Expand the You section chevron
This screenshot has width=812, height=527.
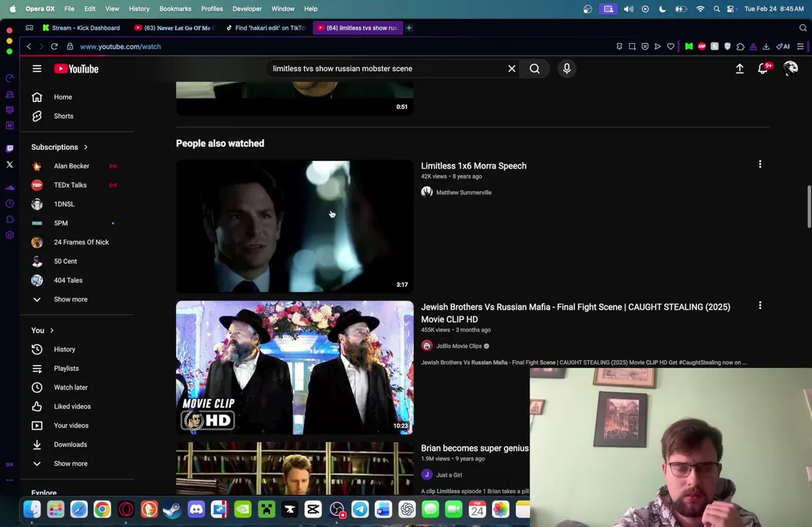pyautogui.click(x=52, y=330)
